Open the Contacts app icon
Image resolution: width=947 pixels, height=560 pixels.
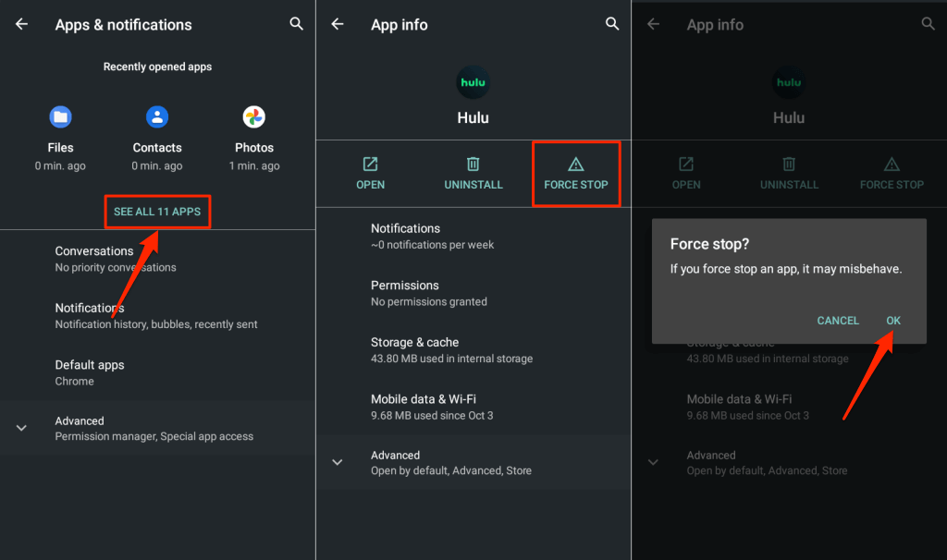point(157,117)
